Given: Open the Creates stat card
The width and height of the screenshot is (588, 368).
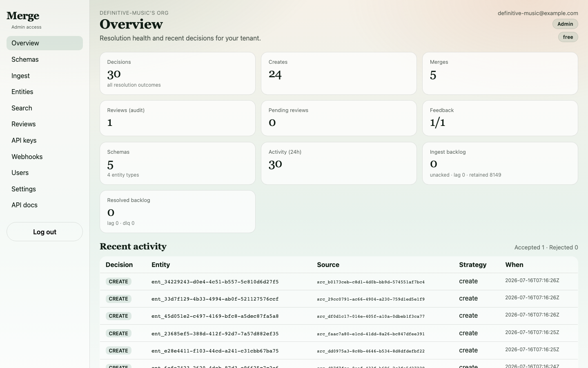Looking at the screenshot, I should click(339, 74).
